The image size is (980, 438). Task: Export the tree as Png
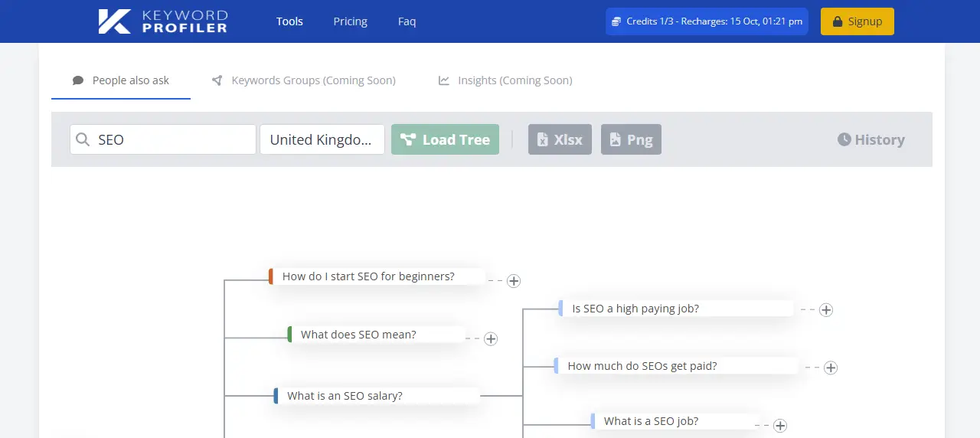coord(632,139)
